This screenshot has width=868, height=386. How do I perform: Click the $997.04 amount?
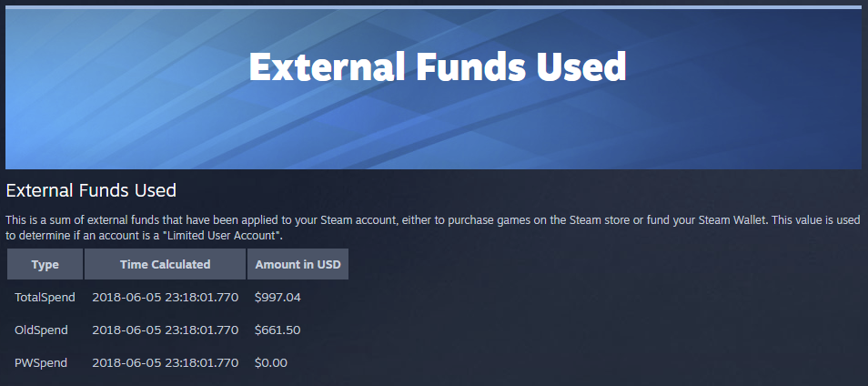click(278, 298)
